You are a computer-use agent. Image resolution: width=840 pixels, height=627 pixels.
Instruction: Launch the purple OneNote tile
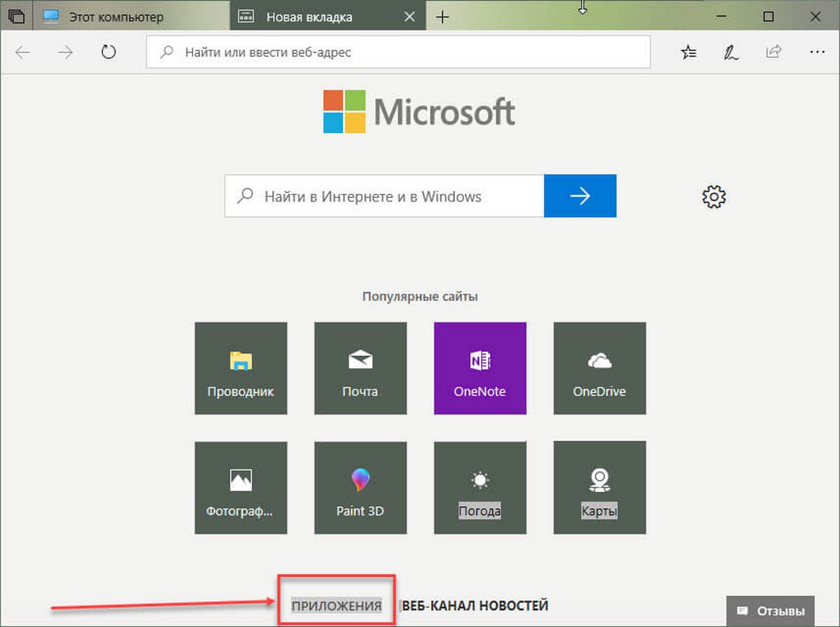tap(479, 368)
